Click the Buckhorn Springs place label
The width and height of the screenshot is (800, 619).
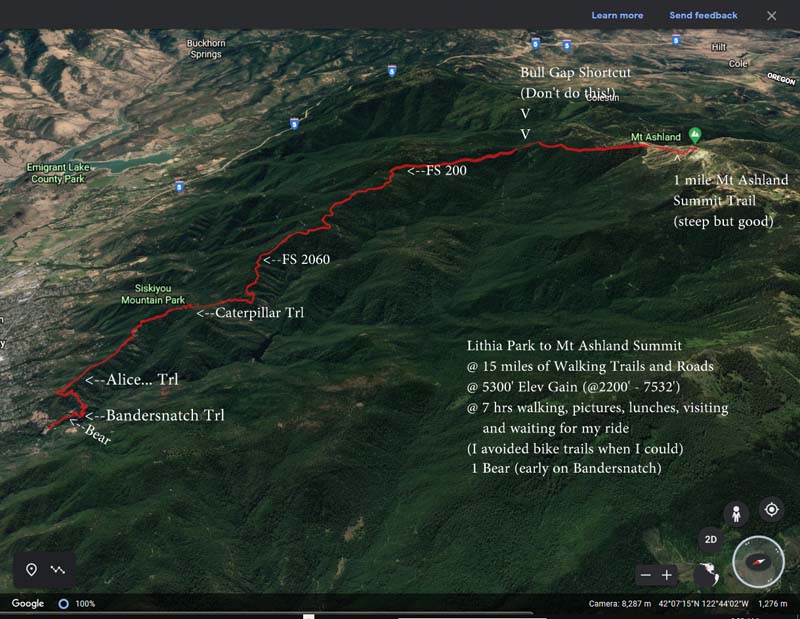click(206, 48)
